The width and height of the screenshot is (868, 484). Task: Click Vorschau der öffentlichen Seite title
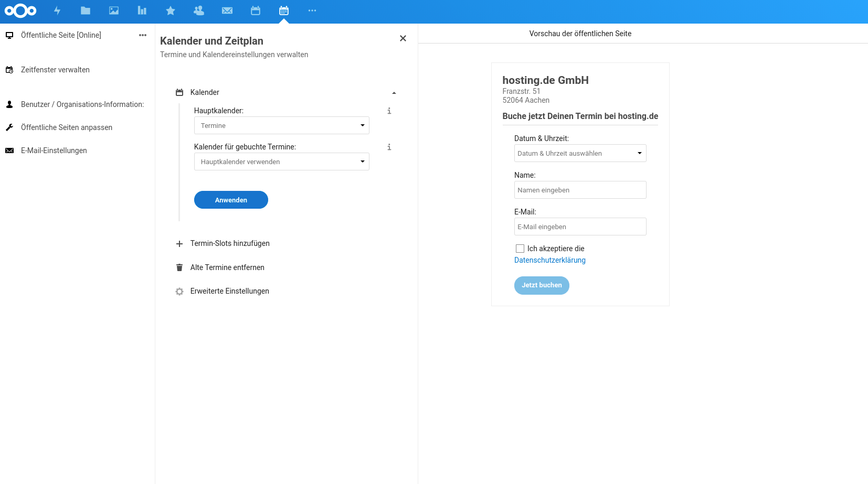(x=580, y=34)
